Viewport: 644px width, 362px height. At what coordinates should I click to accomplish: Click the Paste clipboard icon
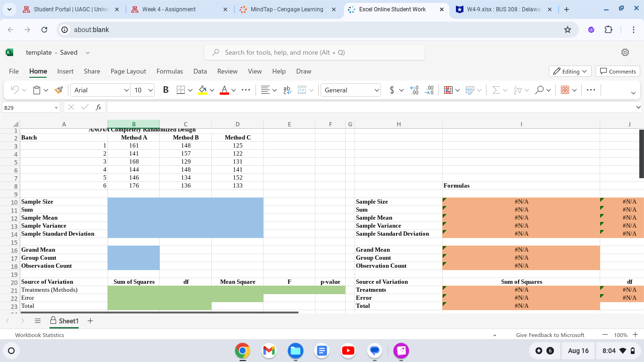pos(37,90)
